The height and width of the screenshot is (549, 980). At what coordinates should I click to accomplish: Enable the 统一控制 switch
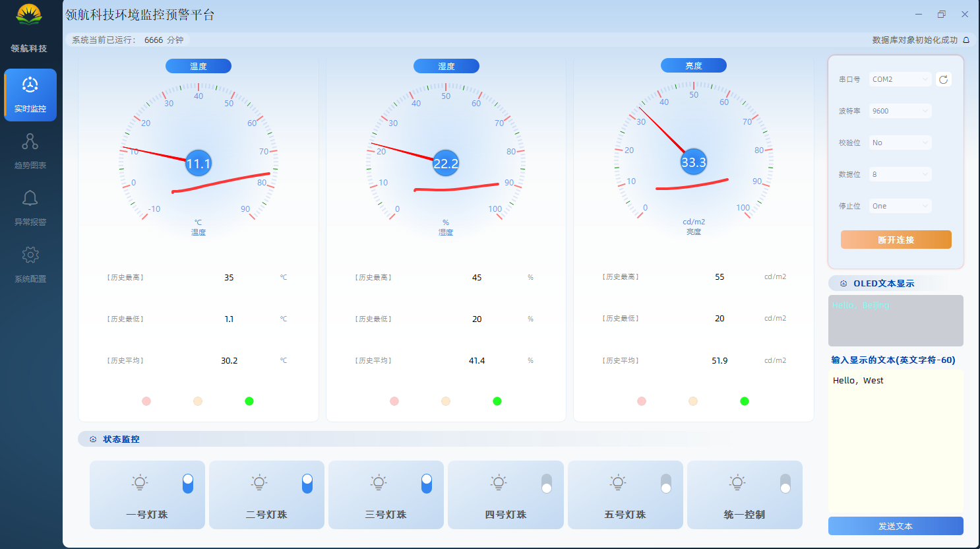(x=785, y=484)
